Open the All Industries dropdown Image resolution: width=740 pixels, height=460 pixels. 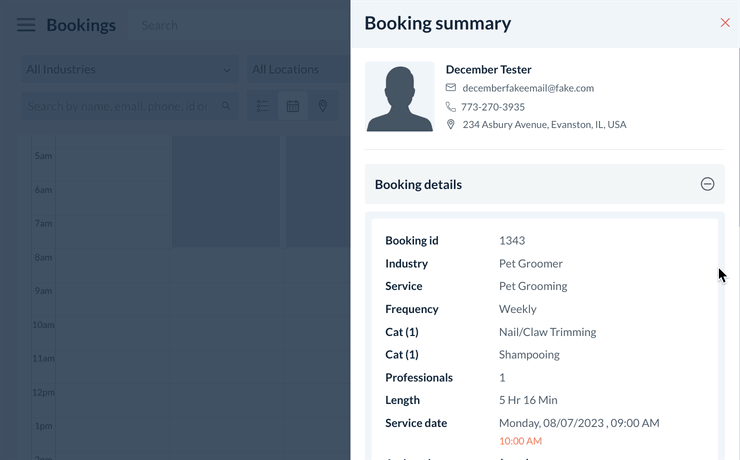click(129, 69)
